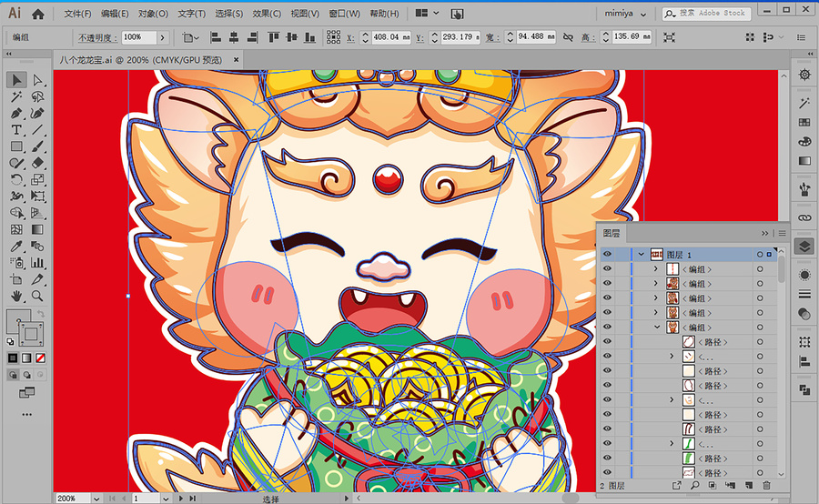Toggle constrain width and height proportions link
Image resolution: width=819 pixels, height=504 pixels.
click(568, 37)
